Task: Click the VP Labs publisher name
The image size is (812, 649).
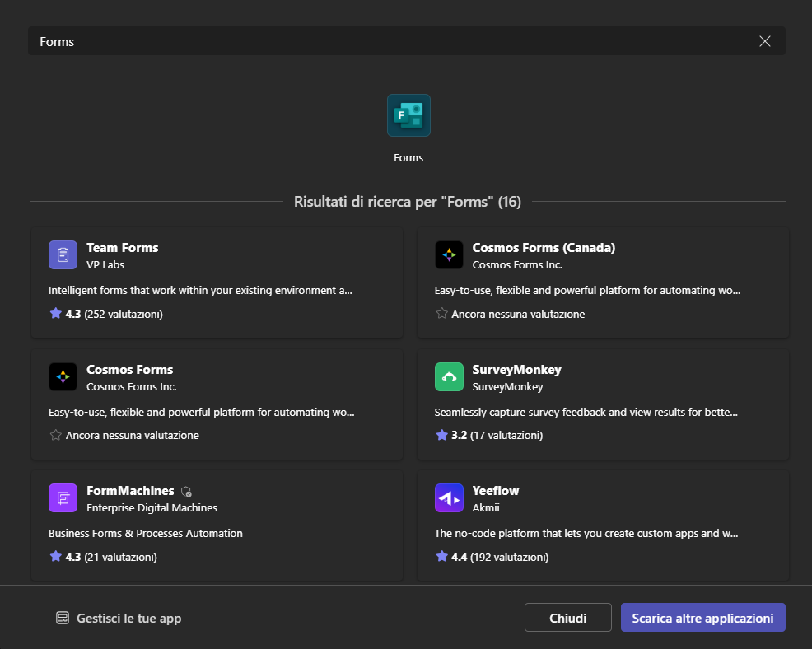Action: 105,264
